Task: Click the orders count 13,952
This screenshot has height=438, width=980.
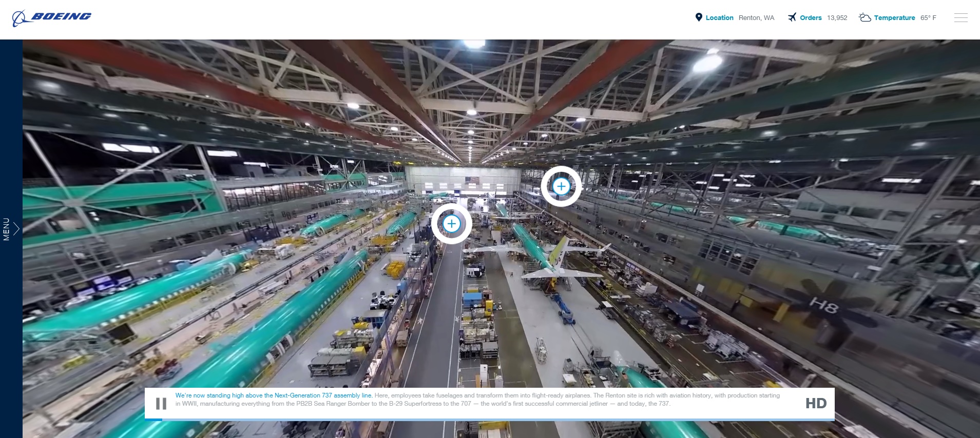Action: 837,18
